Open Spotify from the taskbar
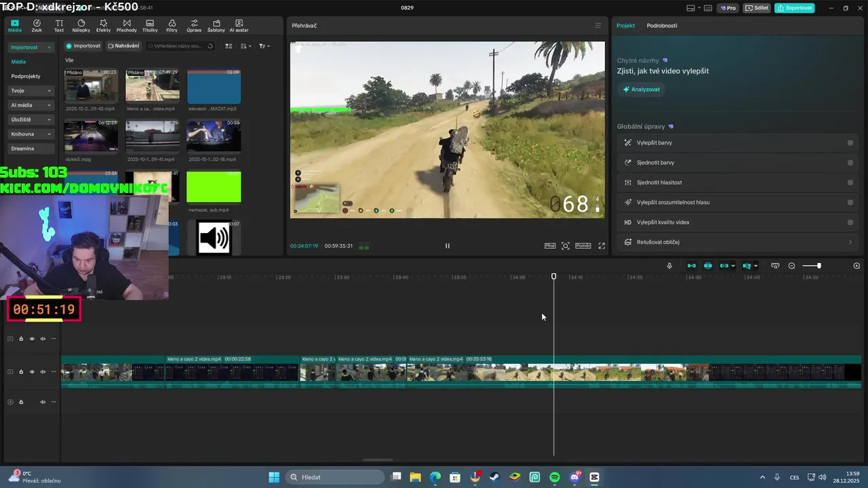This screenshot has height=488, width=868. tap(555, 477)
